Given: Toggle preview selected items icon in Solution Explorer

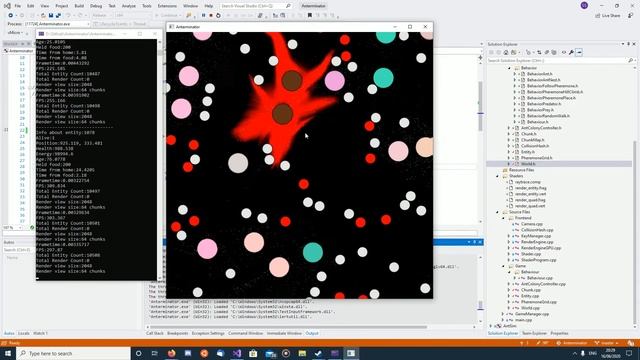Looking at the screenshot, I should (580, 52).
